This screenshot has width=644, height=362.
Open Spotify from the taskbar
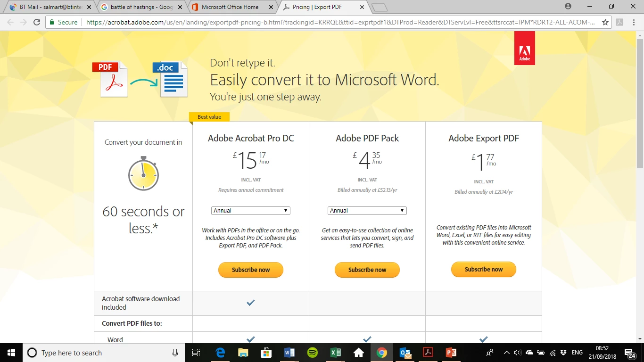pyautogui.click(x=312, y=353)
